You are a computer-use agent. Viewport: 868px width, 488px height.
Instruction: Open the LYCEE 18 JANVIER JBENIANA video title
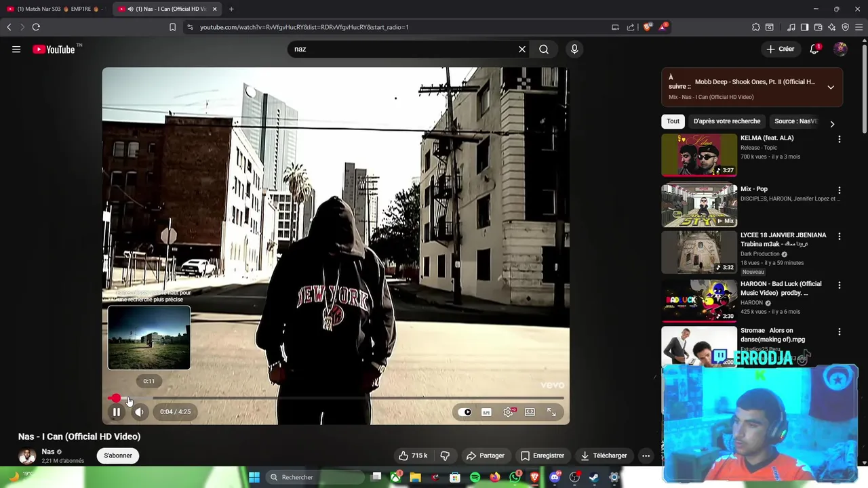click(x=783, y=239)
